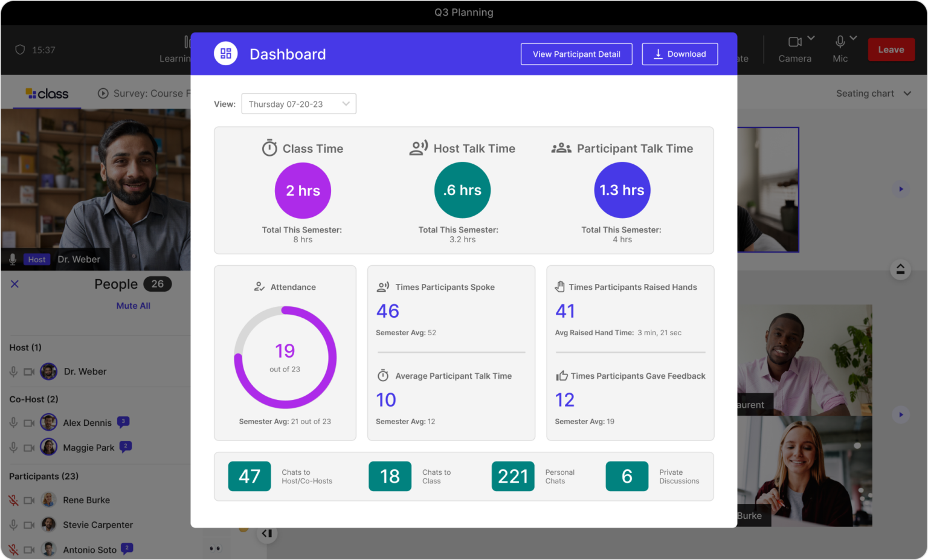This screenshot has height=560, width=928.
Task: Toggle Dr. Weber's mic in Host list
Action: click(x=13, y=372)
